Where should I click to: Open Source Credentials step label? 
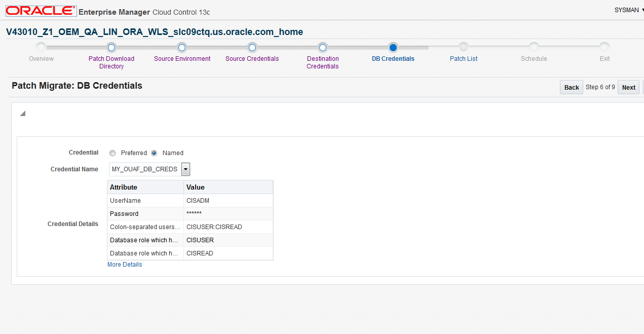click(x=252, y=59)
